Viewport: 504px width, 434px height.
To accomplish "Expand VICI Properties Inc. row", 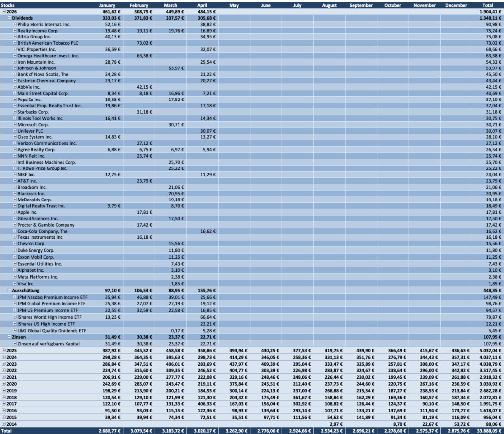I will coord(15,49).
